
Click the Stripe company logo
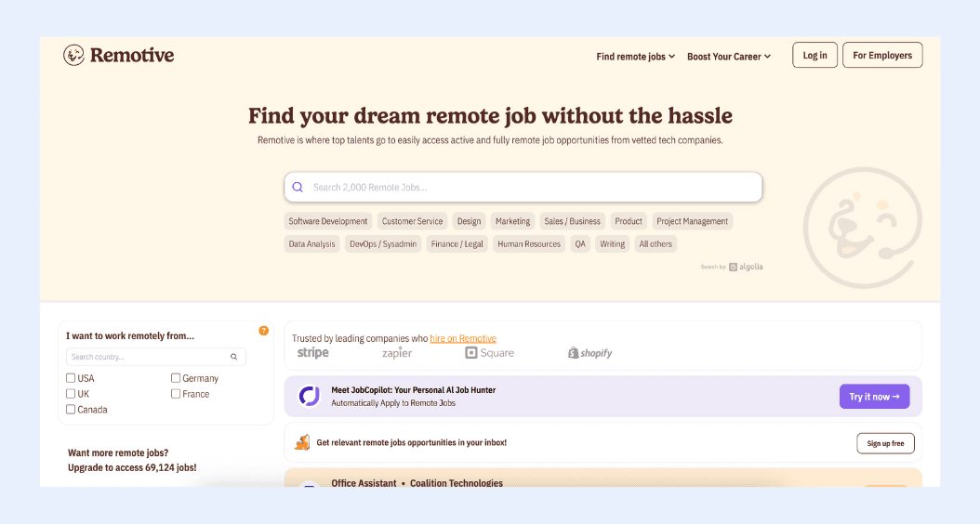(312, 353)
